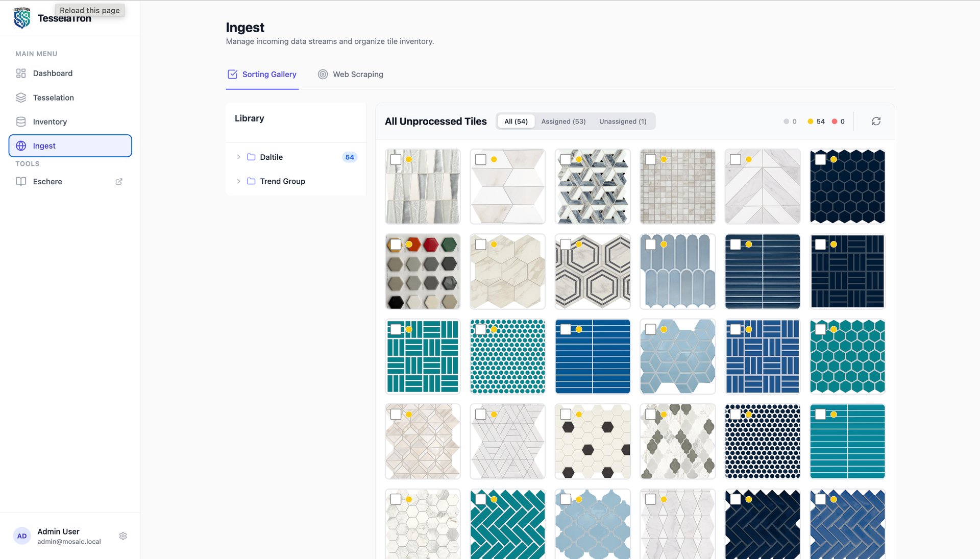980x559 pixels.
Task: Switch to the Sorting Gallery tab
Action: click(x=262, y=75)
